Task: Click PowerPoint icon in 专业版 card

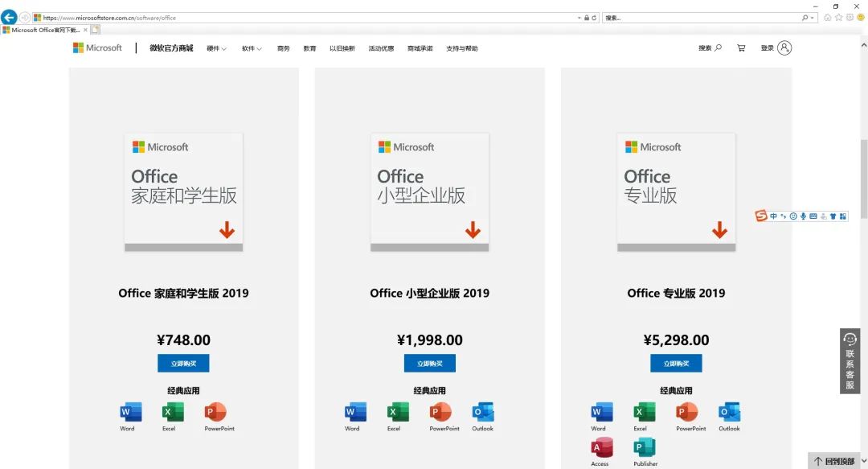Action: [686, 412]
